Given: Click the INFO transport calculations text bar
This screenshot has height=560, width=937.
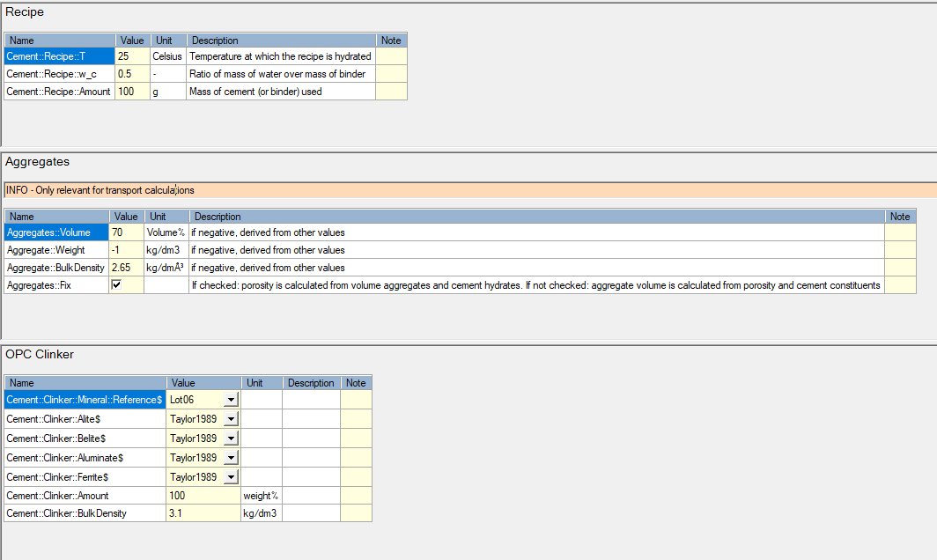Looking at the screenshot, I should [468, 190].
